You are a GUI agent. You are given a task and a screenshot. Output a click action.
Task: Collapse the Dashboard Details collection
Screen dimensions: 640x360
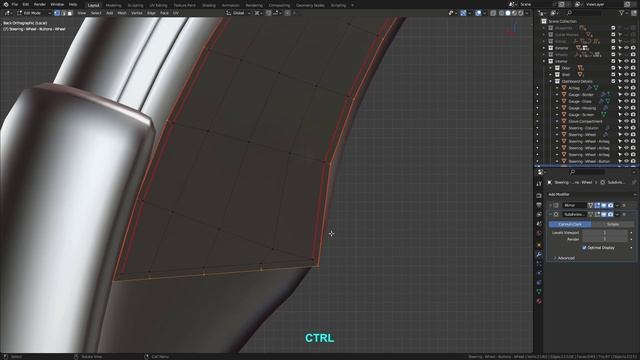coord(551,81)
